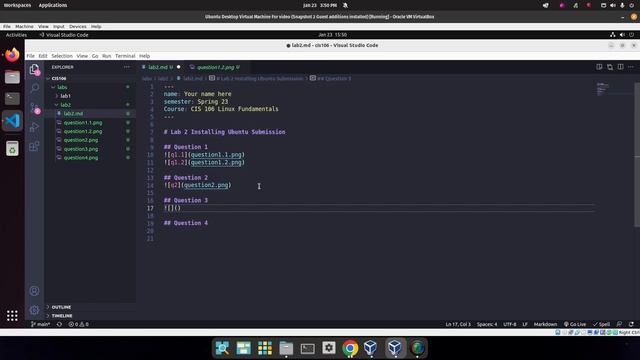This screenshot has width=640, height=360.
Task: Click the guest clock Jan 23 15:50
Action: click(332, 35)
